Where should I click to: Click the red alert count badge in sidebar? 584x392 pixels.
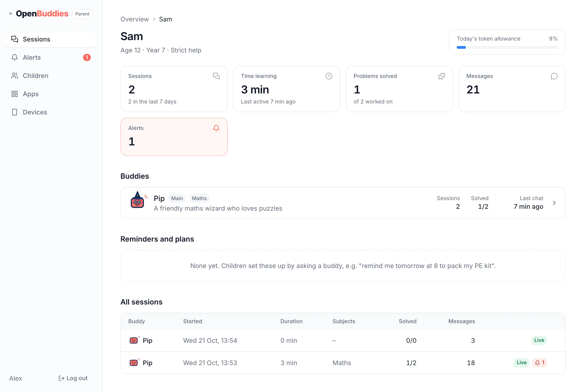click(87, 57)
